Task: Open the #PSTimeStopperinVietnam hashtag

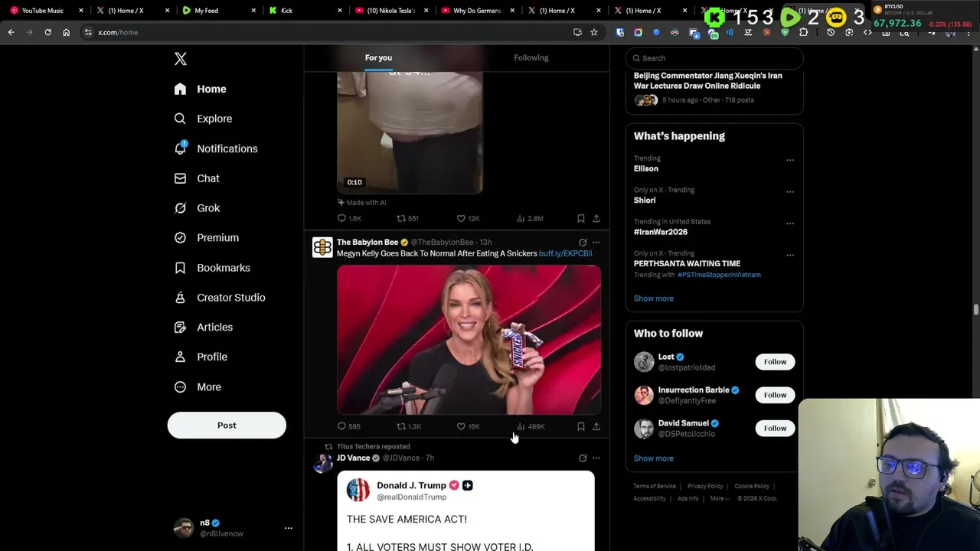Action: click(719, 275)
